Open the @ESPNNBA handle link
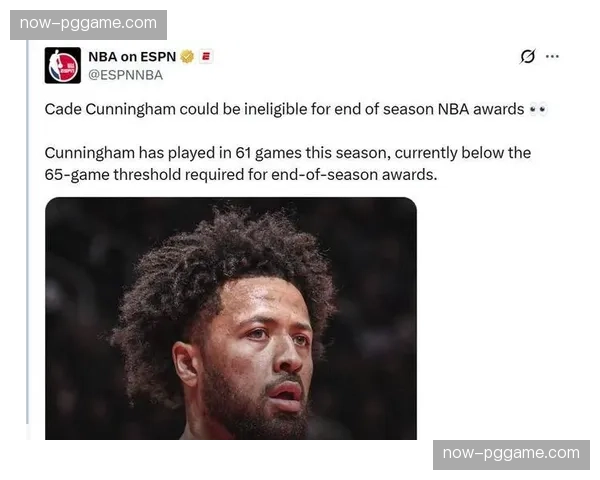600x480 pixels. pyautogui.click(x=126, y=75)
